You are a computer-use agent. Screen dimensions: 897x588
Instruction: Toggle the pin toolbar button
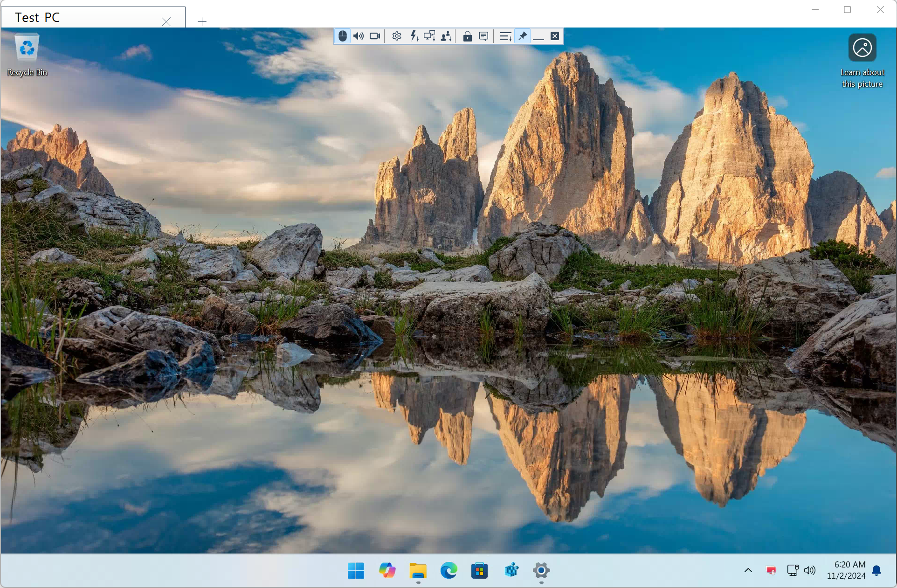coord(523,36)
